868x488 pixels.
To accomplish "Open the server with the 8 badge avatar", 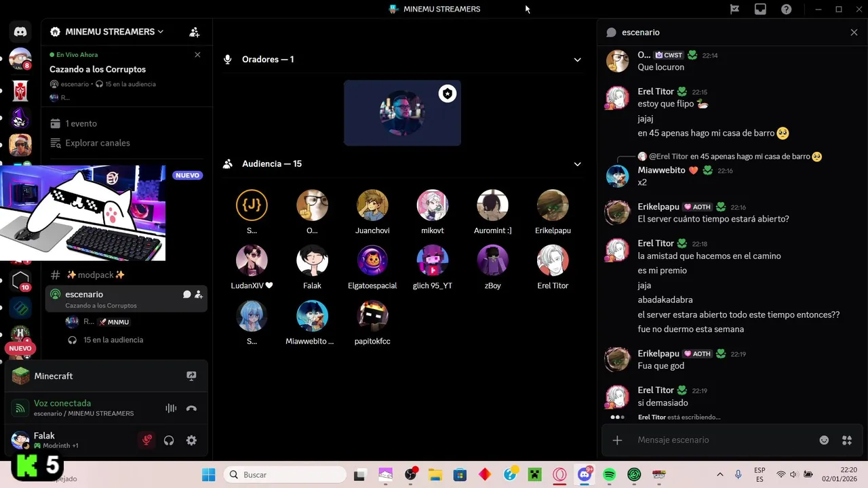I will pos(20,60).
